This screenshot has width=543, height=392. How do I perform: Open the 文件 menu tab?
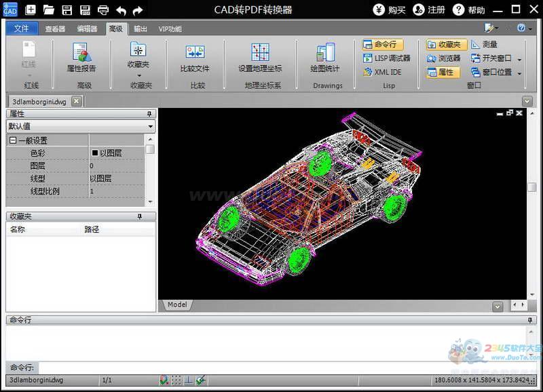pos(22,28)
